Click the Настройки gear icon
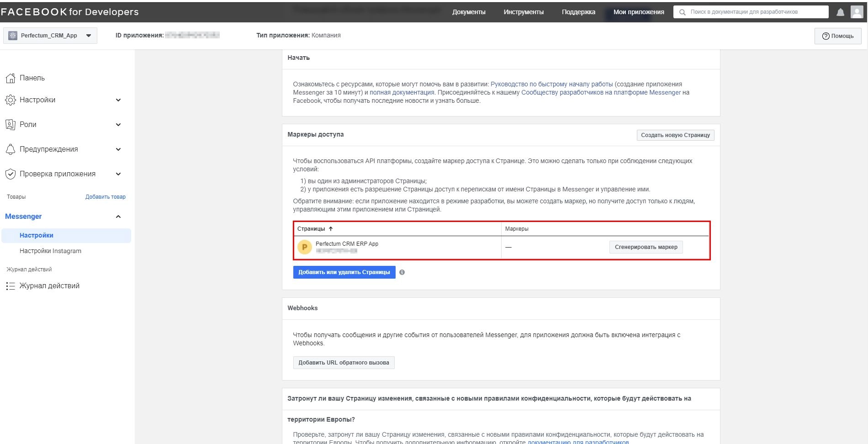This screenshot has height=444, width=868. coord(10,100)
